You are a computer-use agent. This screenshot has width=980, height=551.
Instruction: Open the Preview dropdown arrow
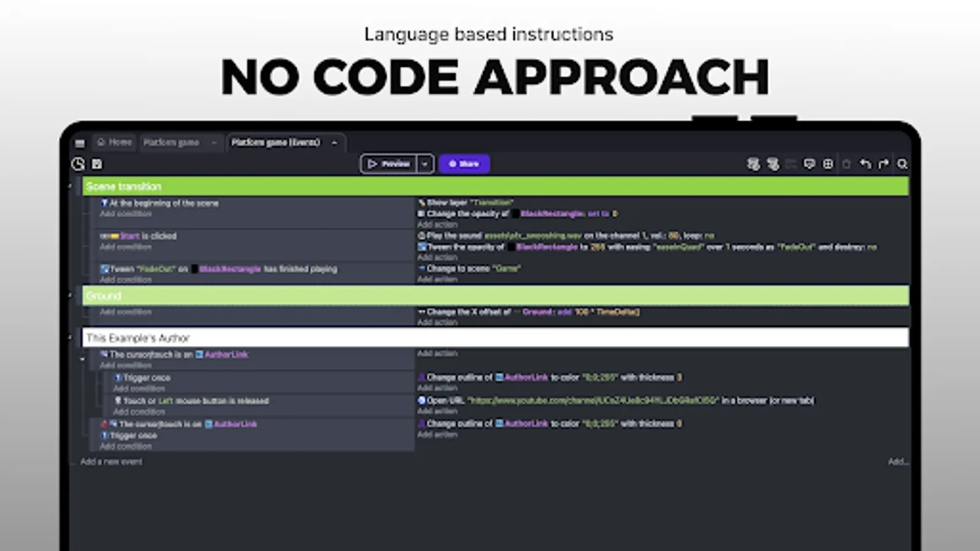coord(424,163)
